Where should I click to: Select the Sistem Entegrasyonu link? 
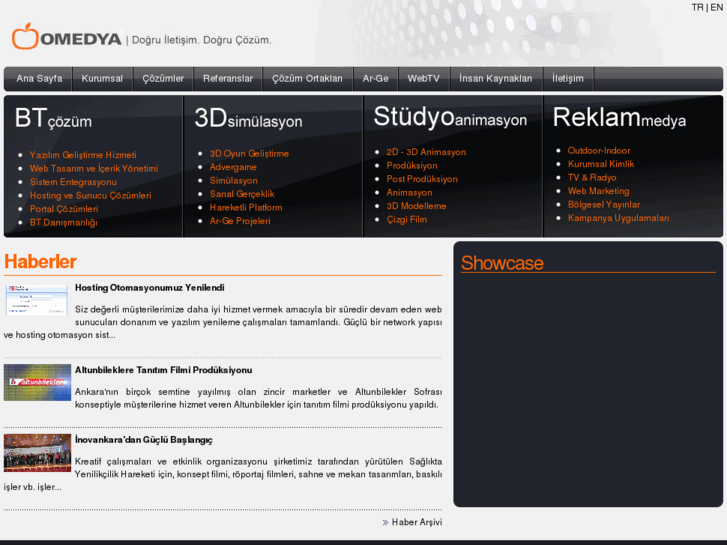(73, 182)
